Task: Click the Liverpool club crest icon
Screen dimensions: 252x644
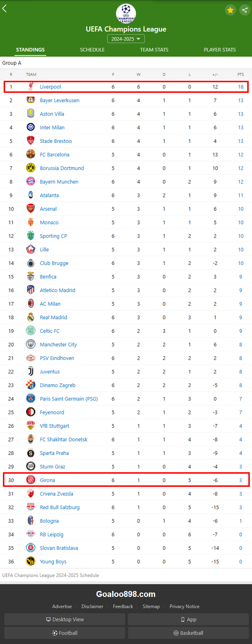Action: tap(31, 87)
